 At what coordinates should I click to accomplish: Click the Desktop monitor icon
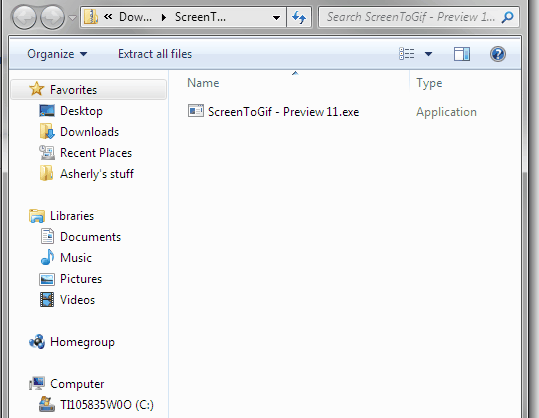pos(47,111)
